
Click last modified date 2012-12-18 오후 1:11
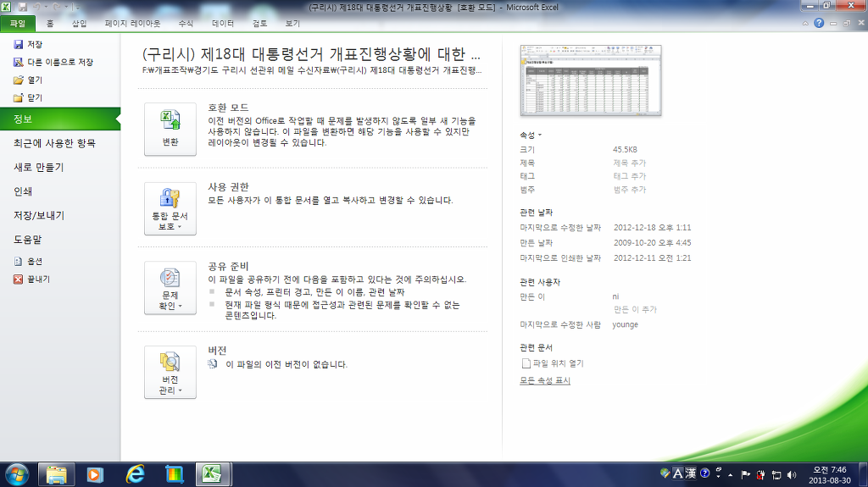coord(652,228)
